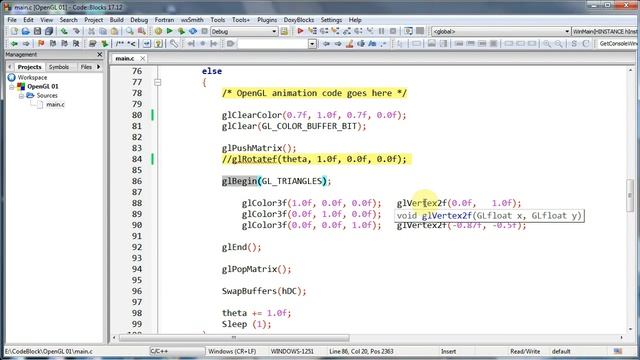This screenshot has height=360, width=640.
Task: Save the current file via toolbar
Action: [38, 31]
